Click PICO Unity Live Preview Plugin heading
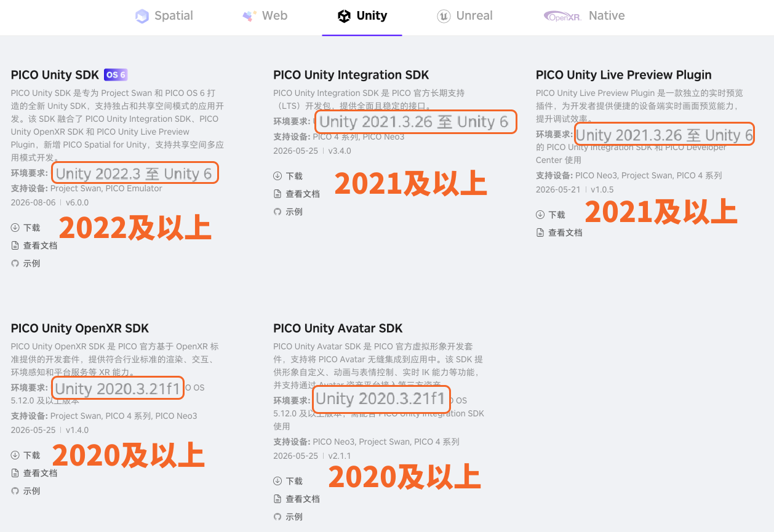Screen dimensions: 774x532 (624, 75)
